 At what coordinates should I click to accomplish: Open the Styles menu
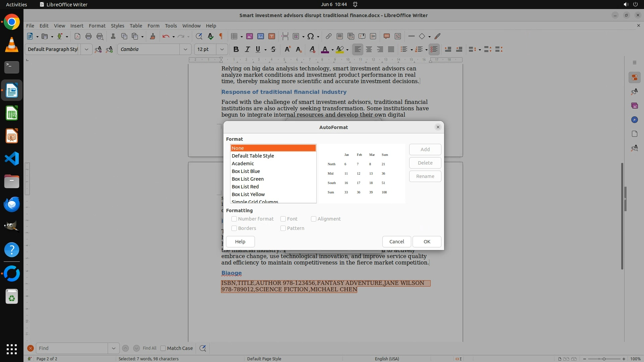117,25
